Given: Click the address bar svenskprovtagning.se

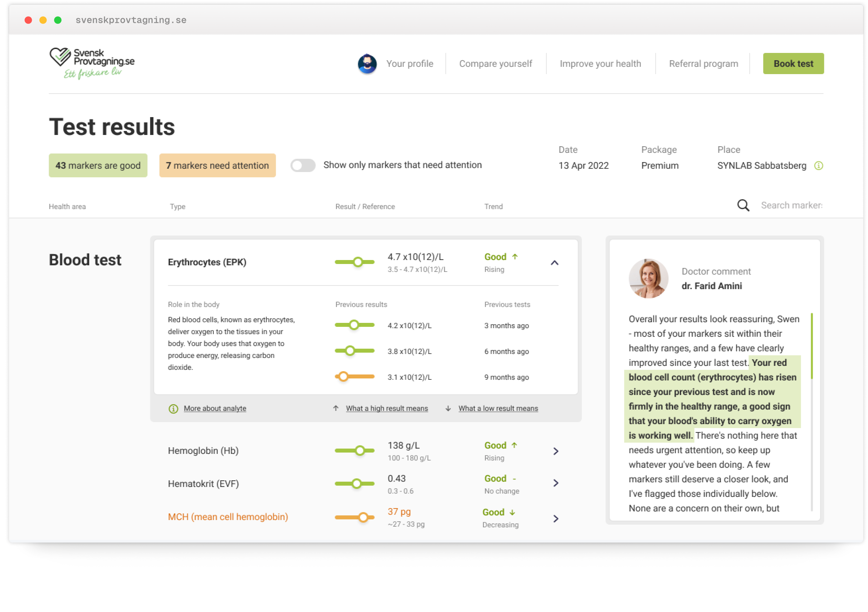Looking at the screenshot, I should coord(131,20).
